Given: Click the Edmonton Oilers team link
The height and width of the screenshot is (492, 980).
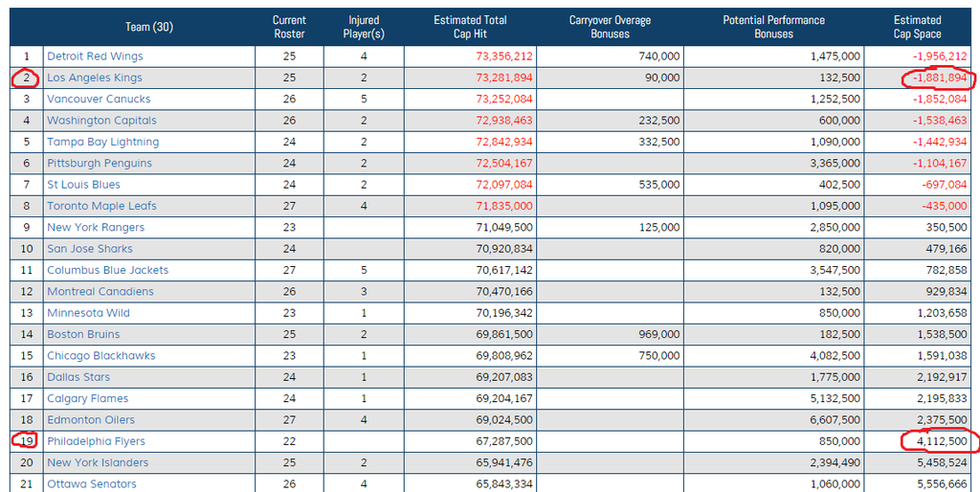Looking at the screenshot, I should (x=91, y=420).
